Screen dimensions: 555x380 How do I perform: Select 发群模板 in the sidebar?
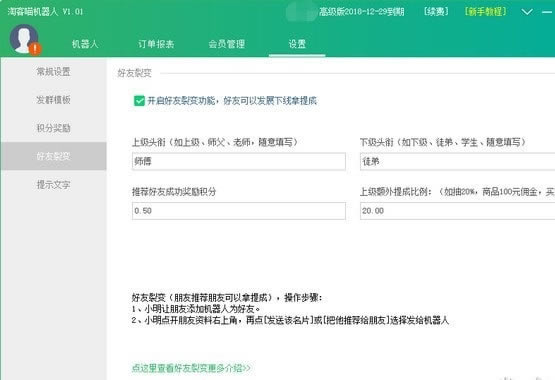point(53,100)
